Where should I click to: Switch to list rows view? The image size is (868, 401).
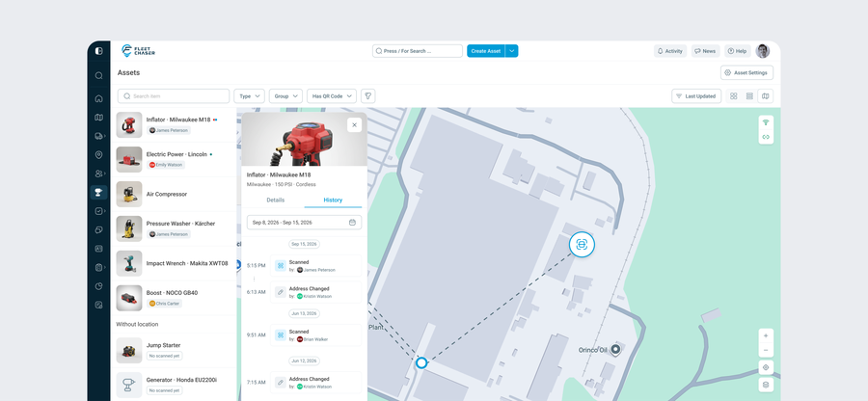tap(749, 96)
